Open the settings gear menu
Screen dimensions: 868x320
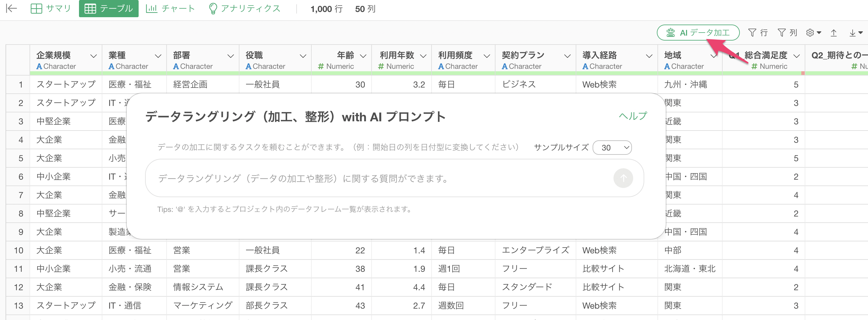pyautogui.click(x=813, y=33)
